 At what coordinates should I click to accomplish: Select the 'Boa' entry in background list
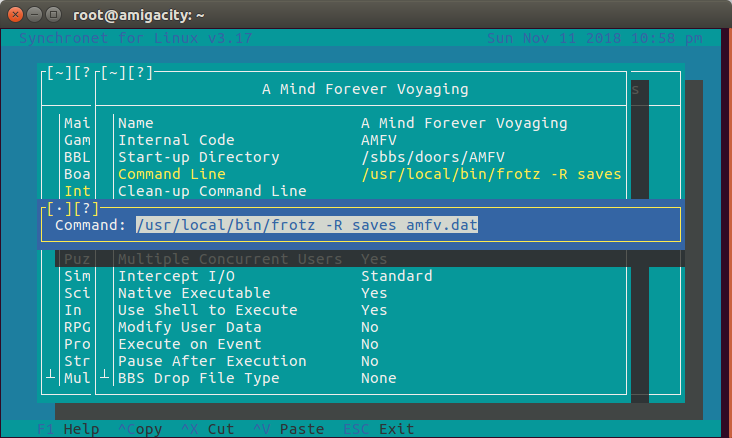(x=77, y=174)
